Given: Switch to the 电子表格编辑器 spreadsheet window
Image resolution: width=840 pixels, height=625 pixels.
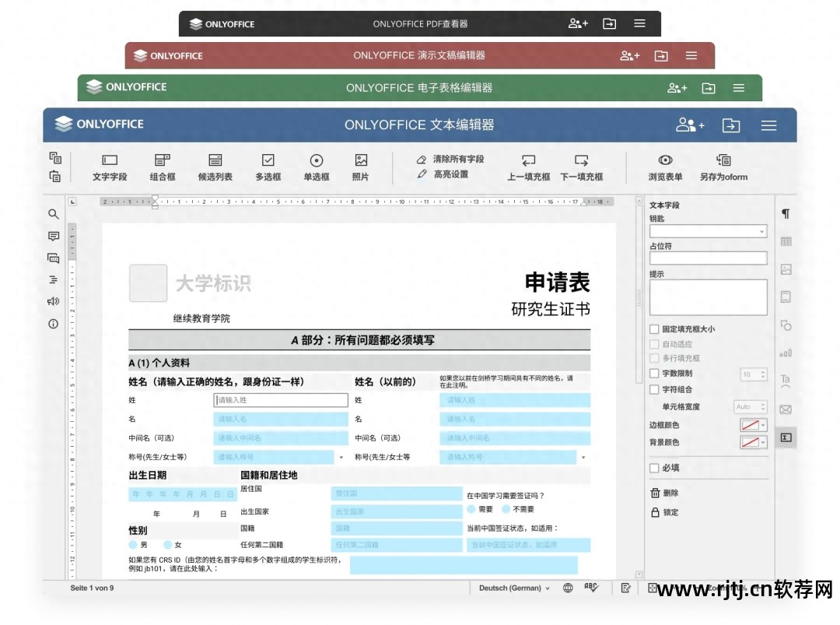Looking at the screenshot, I should click(418, 87).
